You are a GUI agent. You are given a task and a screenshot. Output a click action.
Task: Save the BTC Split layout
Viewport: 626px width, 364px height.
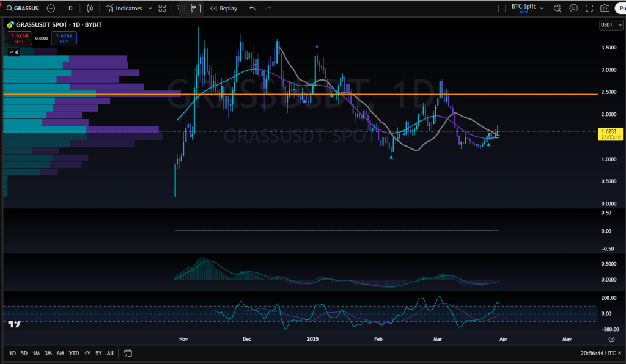pos(523,12)
